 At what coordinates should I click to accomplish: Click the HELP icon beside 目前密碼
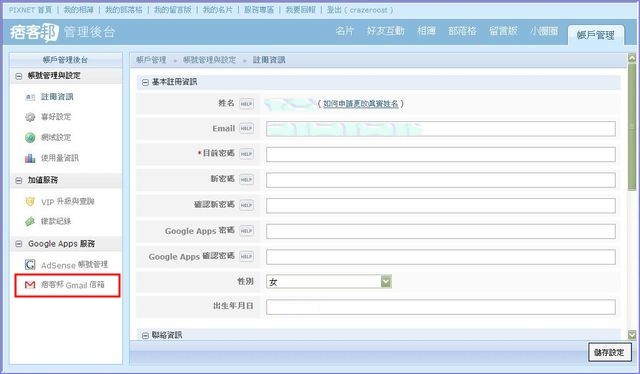pyautogui.click(x=246, y=154)
